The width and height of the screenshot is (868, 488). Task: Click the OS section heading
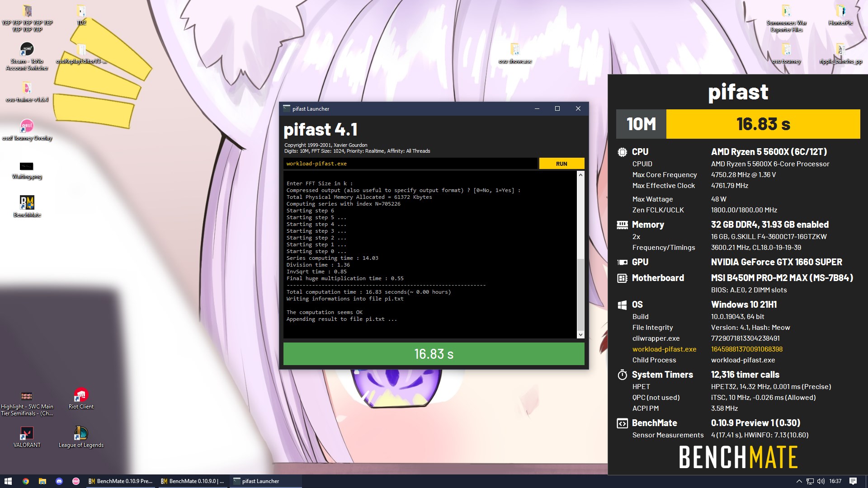(x=637, y=305)
